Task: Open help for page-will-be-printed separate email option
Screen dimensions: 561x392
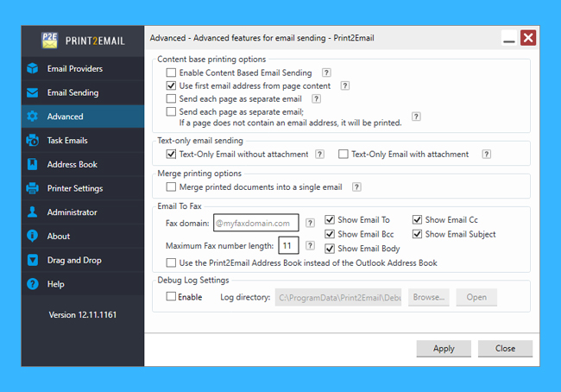Action: tap(416, 117)
